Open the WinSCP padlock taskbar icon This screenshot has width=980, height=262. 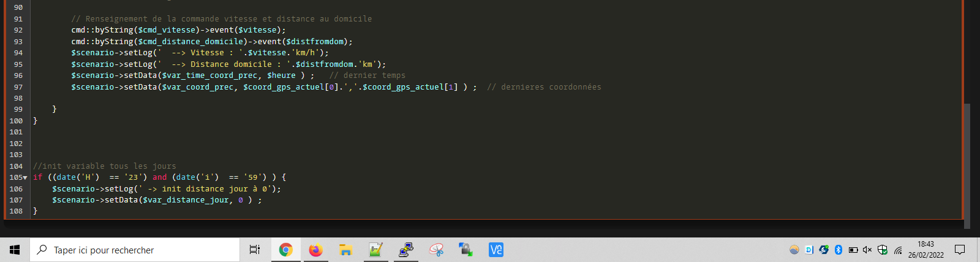(466, 250)
